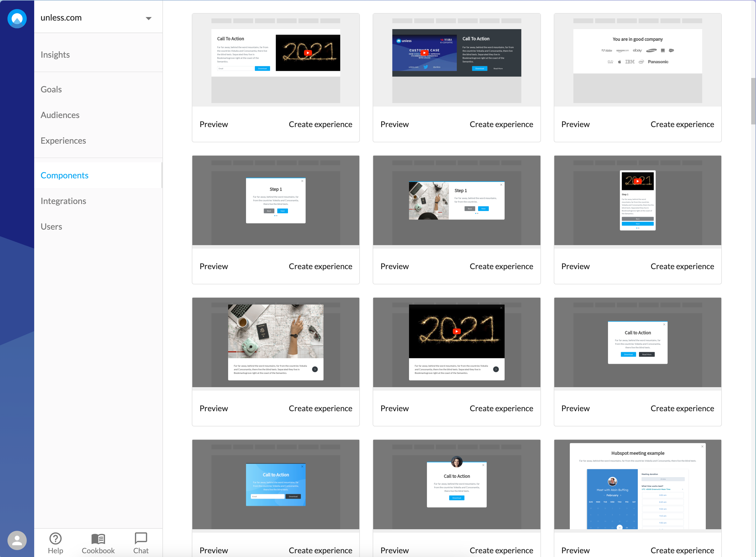Click the page vertical scrollbar

point(753,101)
